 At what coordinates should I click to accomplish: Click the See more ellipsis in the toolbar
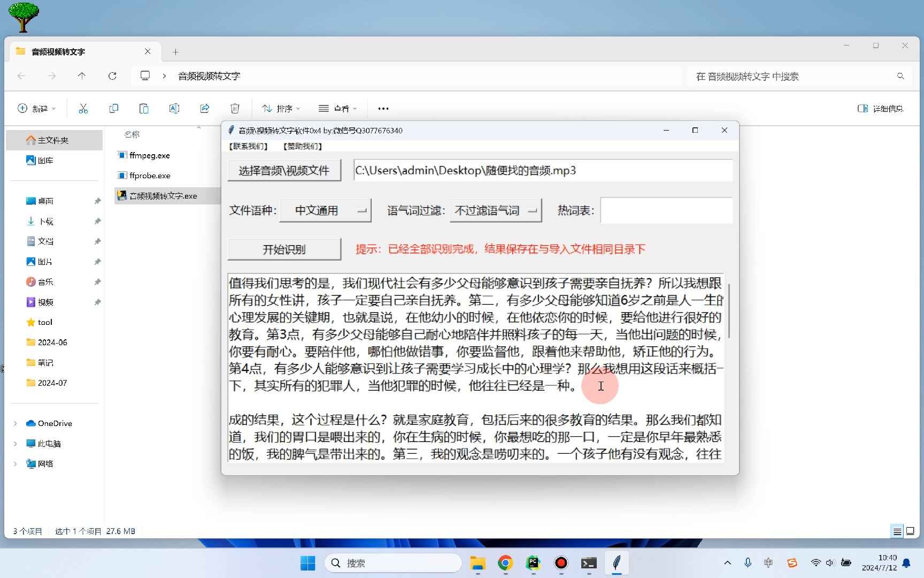pyautogui.click(x=383, y=108)
